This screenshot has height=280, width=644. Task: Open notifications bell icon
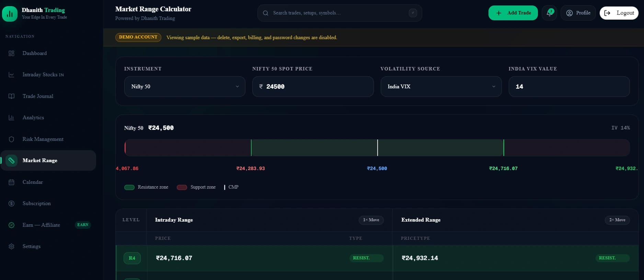(x=549, y=13)
